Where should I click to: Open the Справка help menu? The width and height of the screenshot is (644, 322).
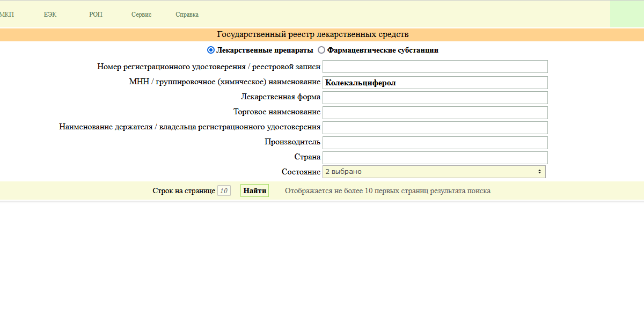tap(187, 14)
